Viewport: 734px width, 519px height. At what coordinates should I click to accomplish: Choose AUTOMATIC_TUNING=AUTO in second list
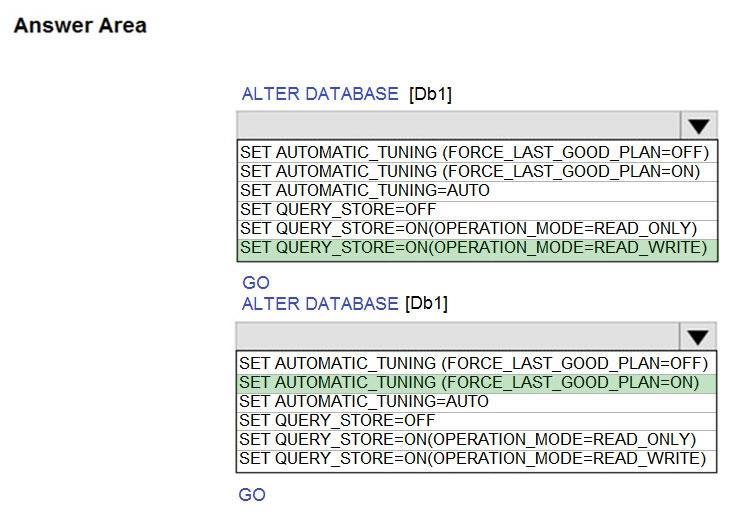point(476,402)
